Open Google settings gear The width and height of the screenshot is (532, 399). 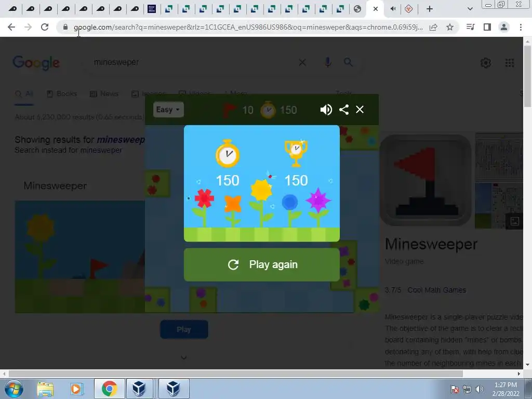(x=486, y=63)
